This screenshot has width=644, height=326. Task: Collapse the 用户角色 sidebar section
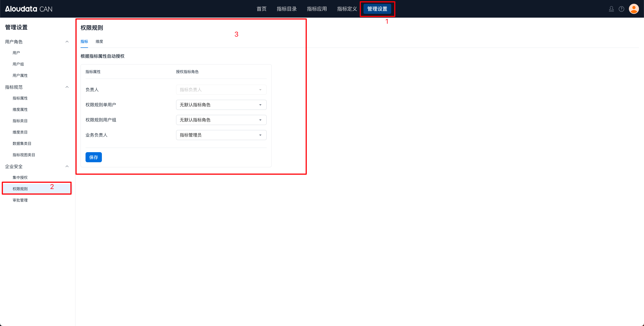pyautogui.click(x=67, y=42)
